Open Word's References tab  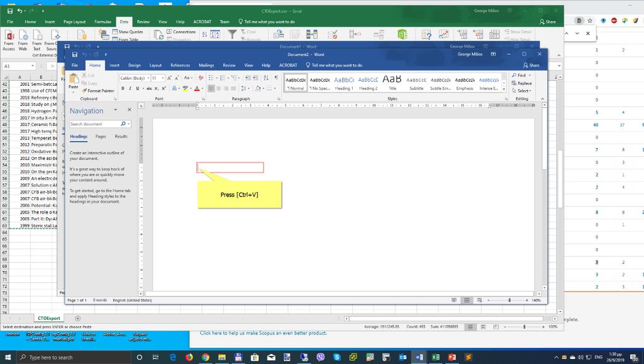(180, 65)
